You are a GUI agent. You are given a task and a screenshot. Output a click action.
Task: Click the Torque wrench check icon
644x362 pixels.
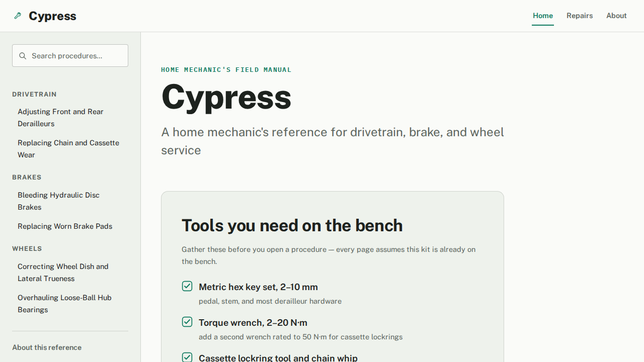187,322
